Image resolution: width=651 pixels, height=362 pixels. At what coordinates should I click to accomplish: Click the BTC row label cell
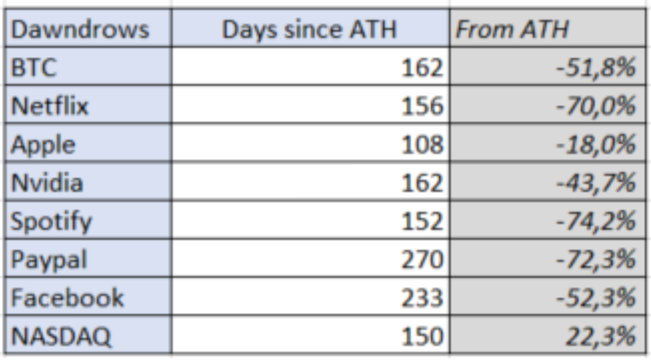[x=88, y=66]
